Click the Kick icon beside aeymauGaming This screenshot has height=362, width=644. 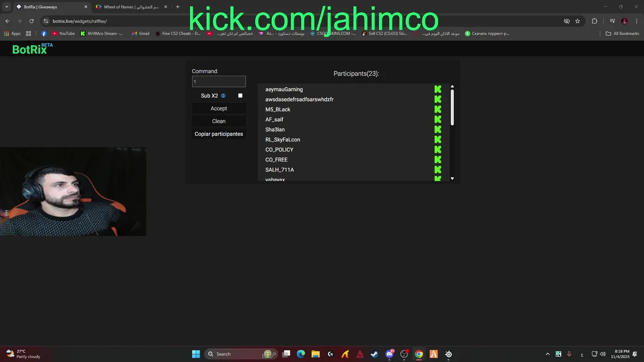click(438, 89)
